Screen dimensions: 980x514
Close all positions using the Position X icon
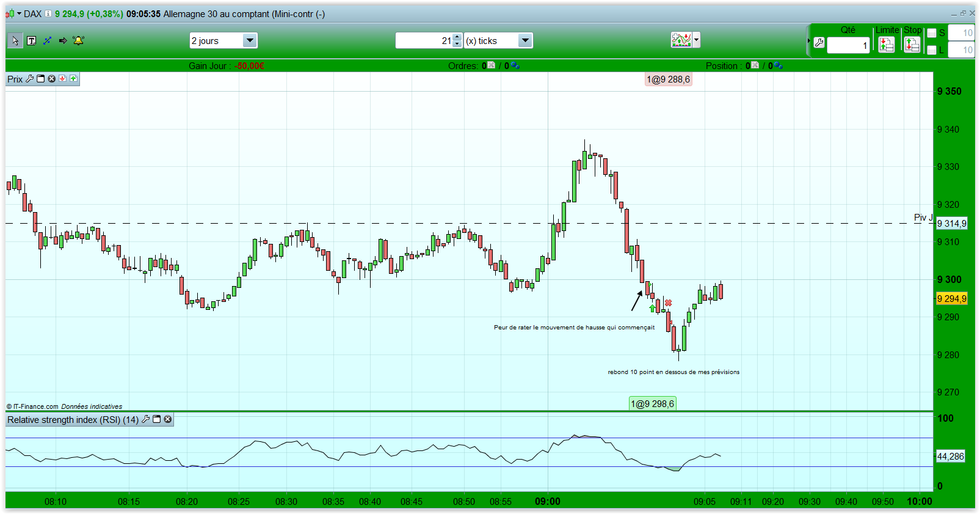tap(755, 65)
